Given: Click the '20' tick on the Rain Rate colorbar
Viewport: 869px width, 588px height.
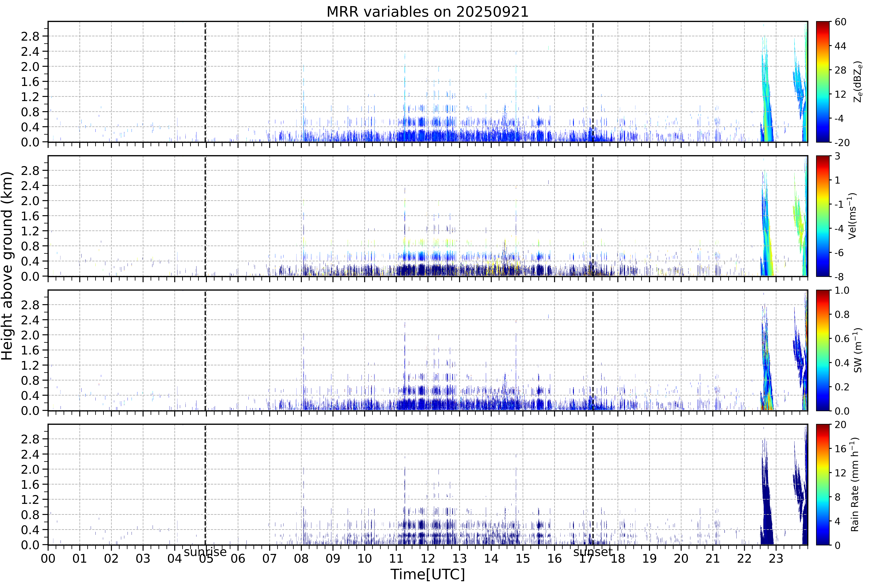Looking at the screenshot, I should click(x=840, y=425).
